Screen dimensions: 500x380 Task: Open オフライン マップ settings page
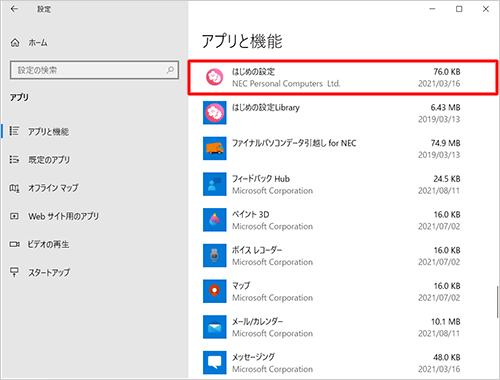(x=53, y=188)
